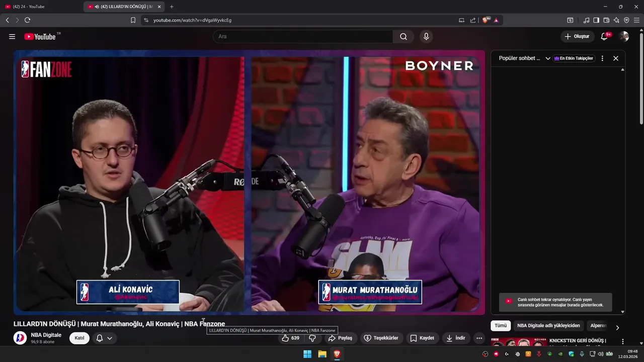This screenshot has height=362, width=644.
Task: Click the En Etkin Takipçiler chip
Action: 574,58
